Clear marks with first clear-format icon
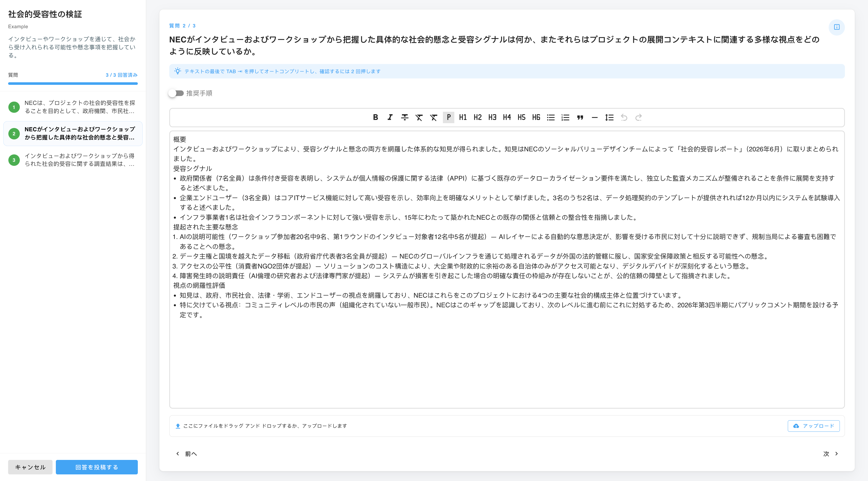This screenshot has height=481, width=868. (419, 117)
